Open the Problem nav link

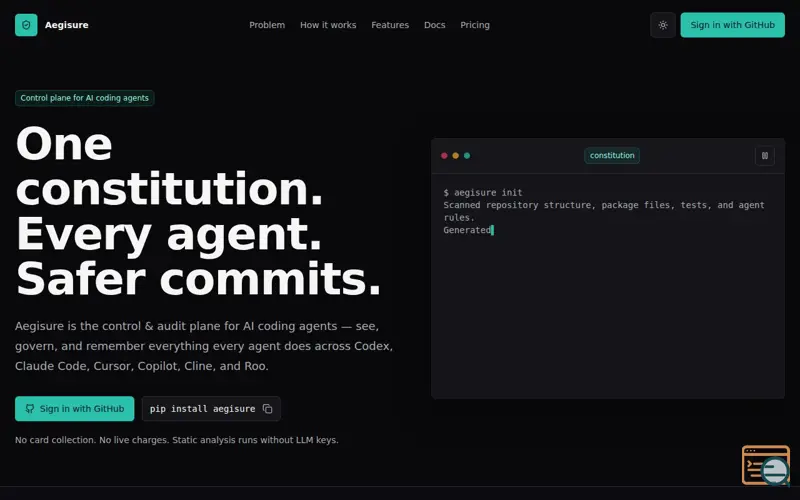pos(267,25)
